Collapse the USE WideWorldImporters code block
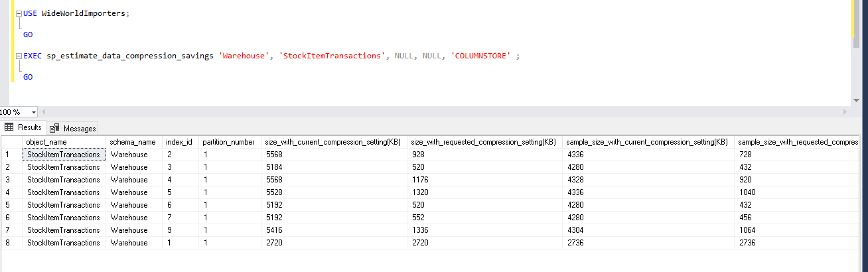Screen dimensions: 868x272 (x=19, y=13)
